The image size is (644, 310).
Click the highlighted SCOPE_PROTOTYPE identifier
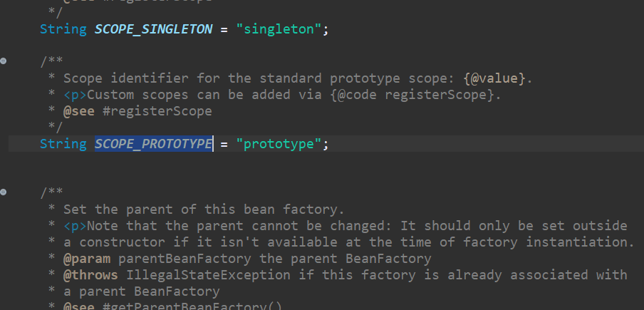pyautogui.click(x=154, y=144)
